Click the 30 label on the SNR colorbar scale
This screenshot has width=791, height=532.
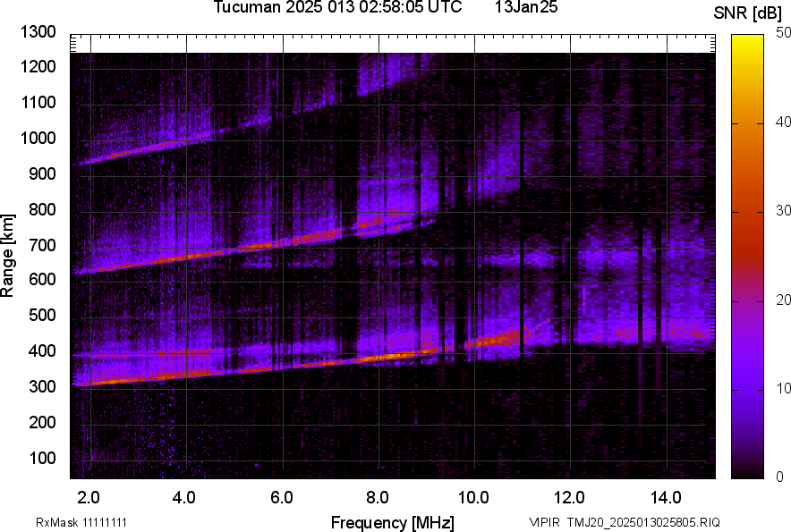pos(784,211)
